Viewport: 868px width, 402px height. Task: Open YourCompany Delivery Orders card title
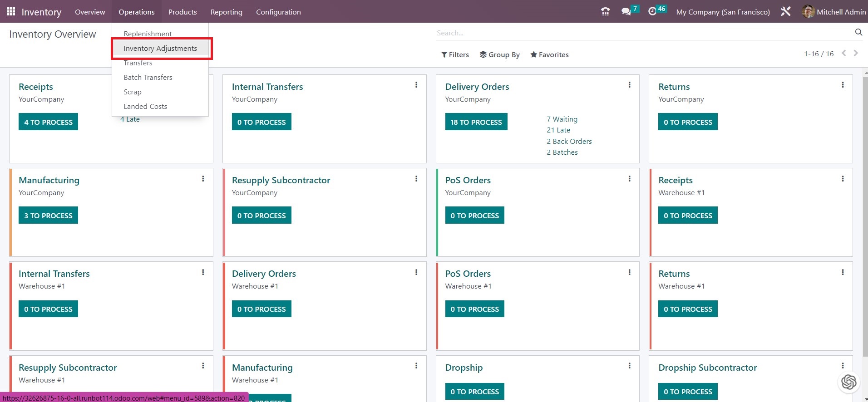tap(477, 87)
